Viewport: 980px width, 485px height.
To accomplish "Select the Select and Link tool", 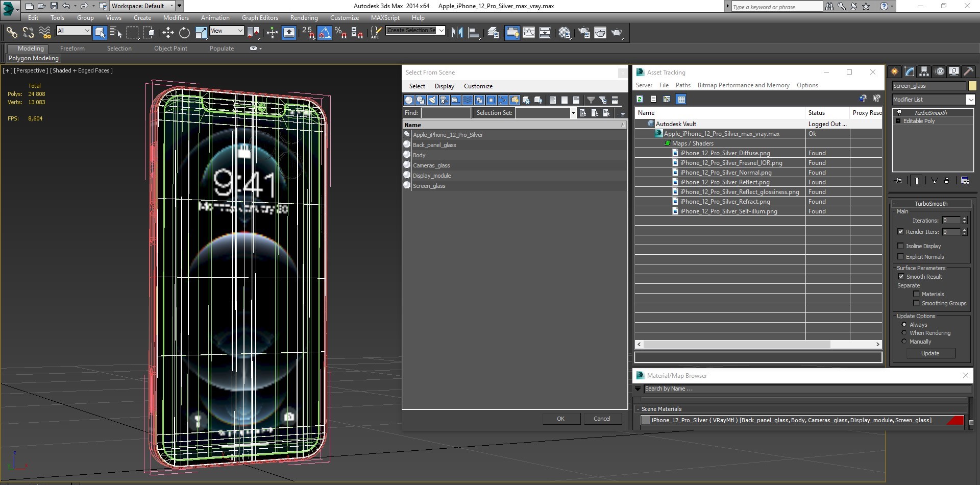I will [x=11, y=33].
